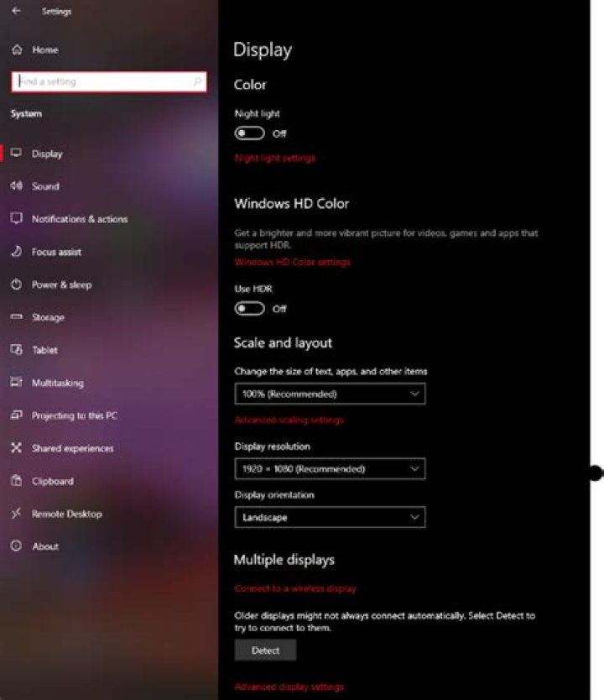Click the back arrow icon in Settings
This screenshot has width=604, height=700.
(16, 10)
